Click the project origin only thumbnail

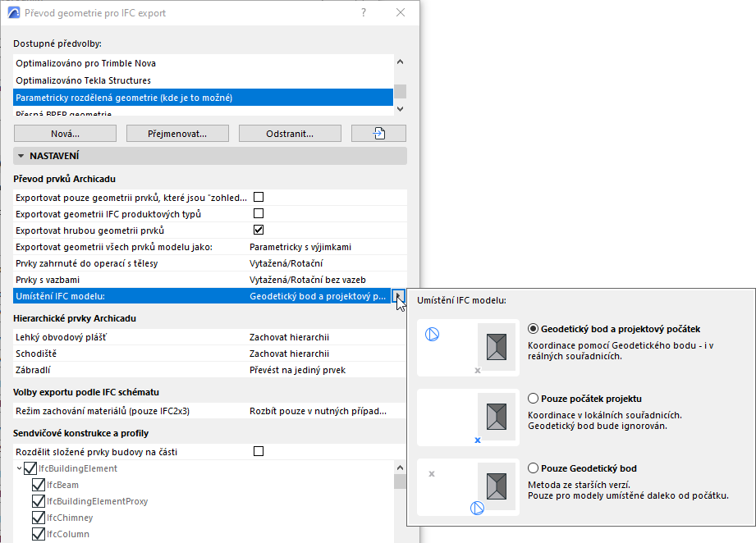pyautogui.click(x=468, y=418)
